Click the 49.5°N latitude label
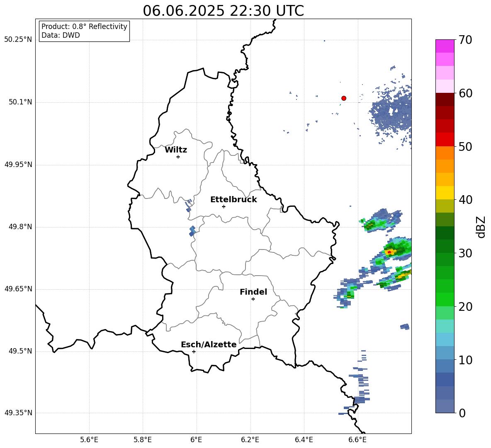This screenshot has width=491, height=448. pyautogui.click(x=20, y=351)
